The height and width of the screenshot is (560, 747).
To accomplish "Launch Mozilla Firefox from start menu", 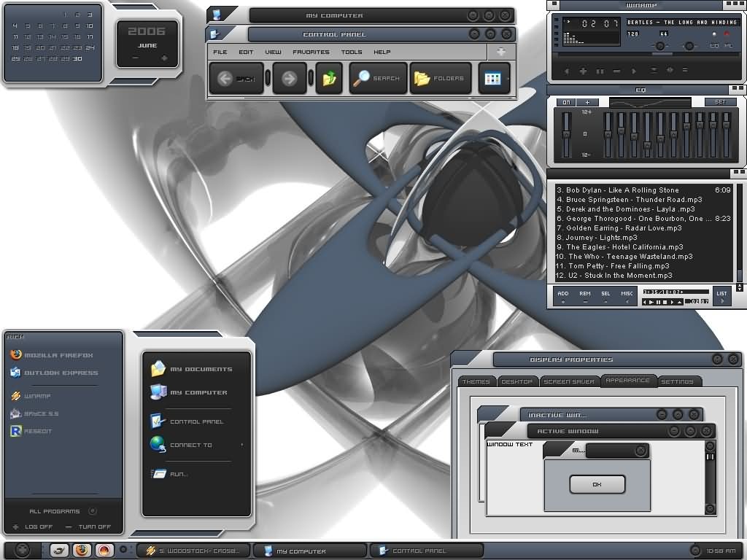I will pyautogui.click(x=52, y=355).
